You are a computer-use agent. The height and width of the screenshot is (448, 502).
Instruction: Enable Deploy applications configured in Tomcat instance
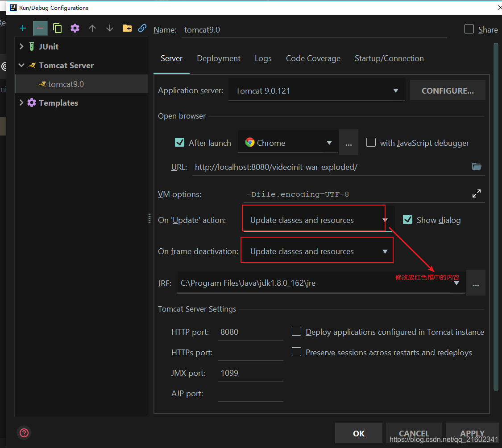click(296, 331)
